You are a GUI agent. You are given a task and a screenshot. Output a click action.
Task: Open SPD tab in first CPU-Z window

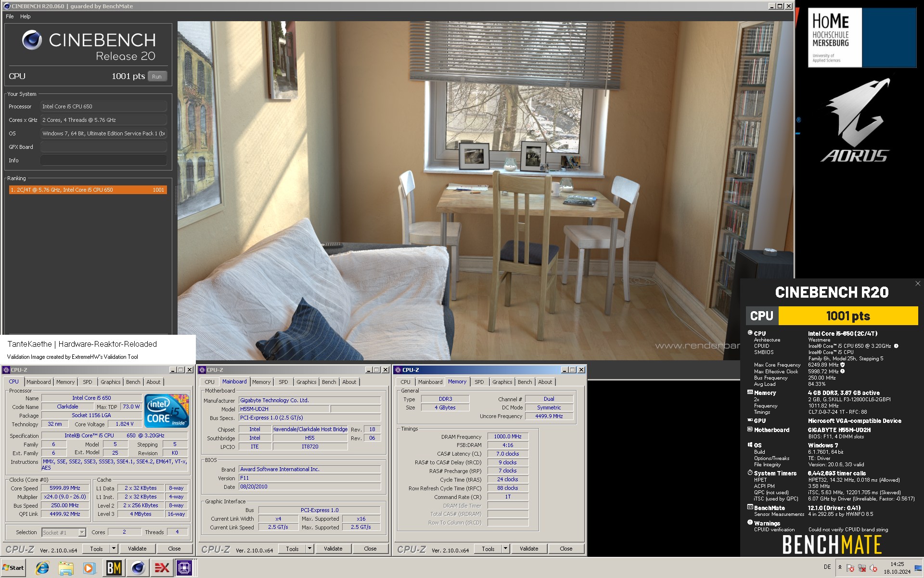tap(87, 382)
